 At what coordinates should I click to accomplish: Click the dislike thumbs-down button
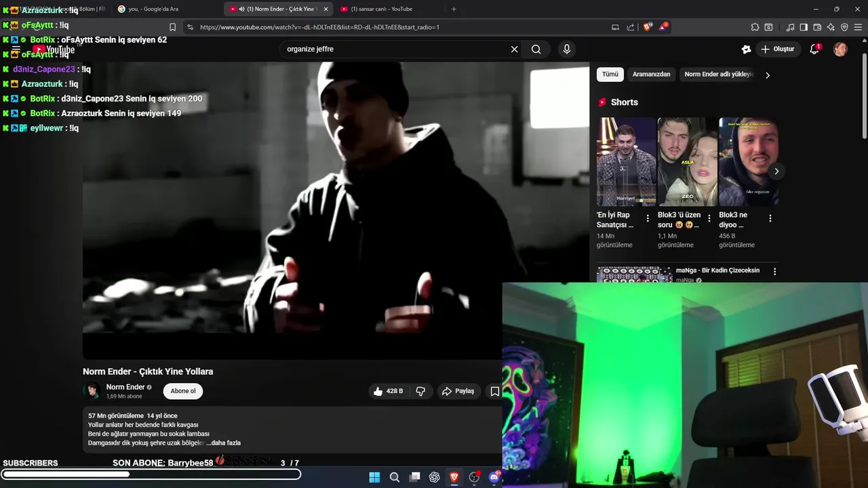pyautogui.click(x=420, y=391)
